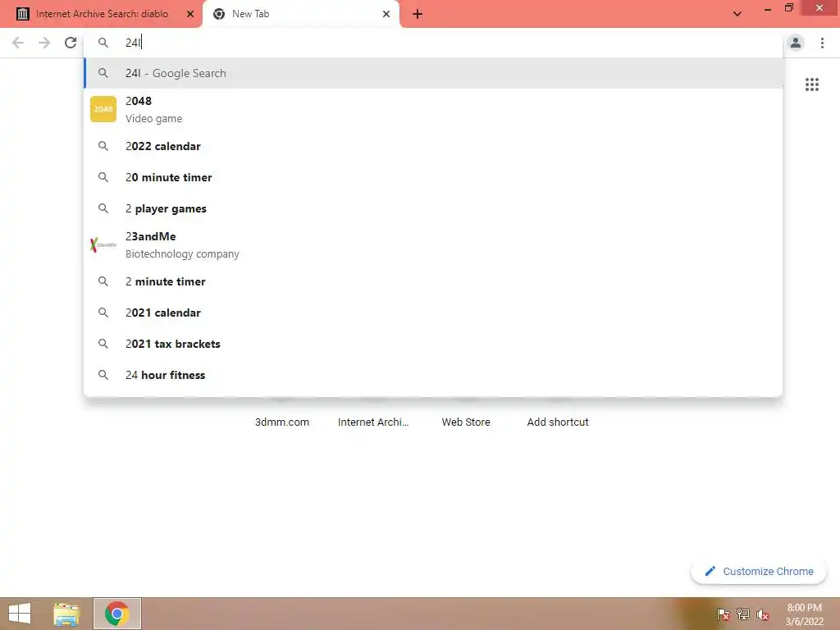The image size is (840, 630).
Task: Click the search icon beside 2 minute timer
Action: click(x=103, y=282)
